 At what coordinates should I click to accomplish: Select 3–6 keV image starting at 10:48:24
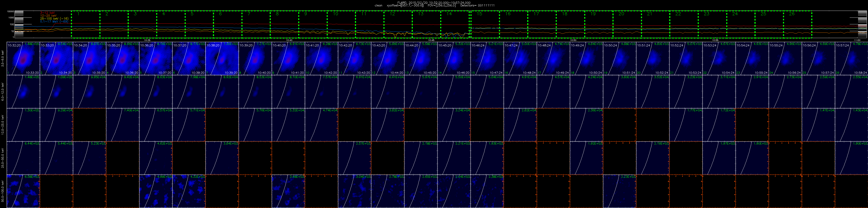coord(553,58)
